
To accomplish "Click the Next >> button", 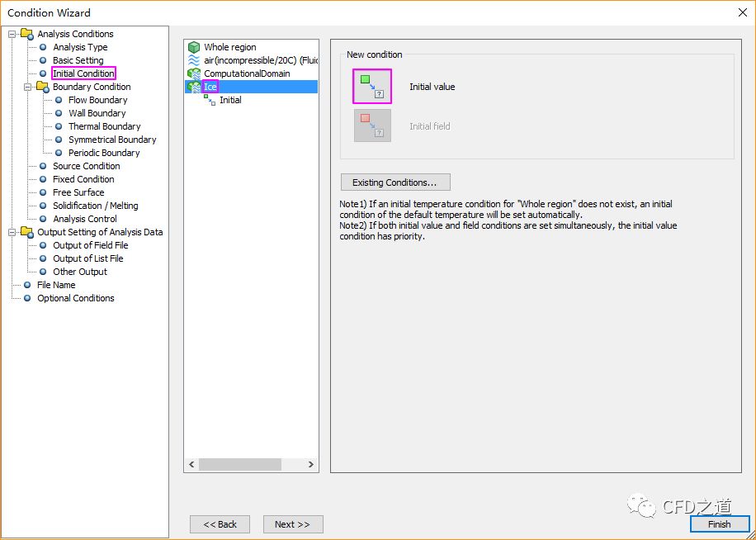I will pyautogui.click(x=293, y=524).
